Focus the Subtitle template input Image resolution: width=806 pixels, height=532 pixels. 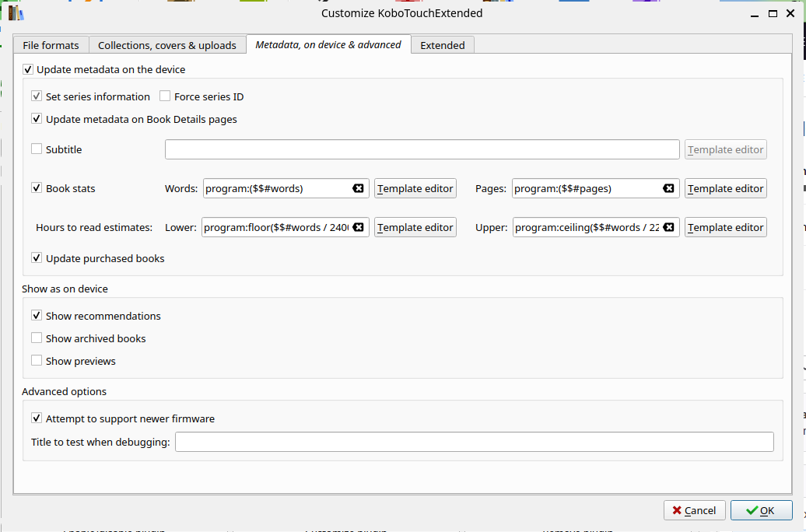[422, 149]
